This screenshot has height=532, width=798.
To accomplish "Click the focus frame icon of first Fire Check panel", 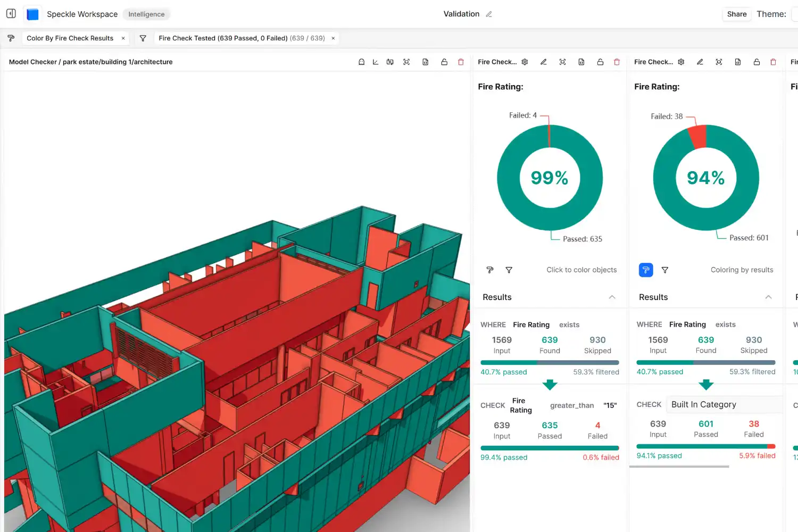I will [562, 62].
